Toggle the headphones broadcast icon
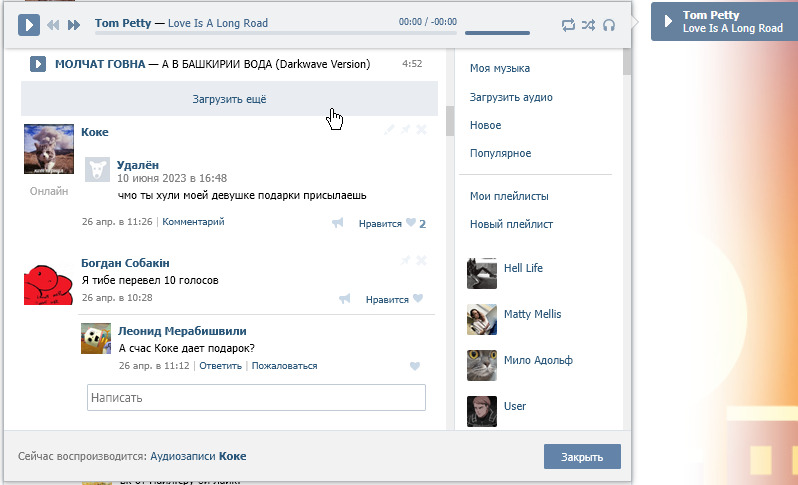The image size is (798, 485). (609, 24)
